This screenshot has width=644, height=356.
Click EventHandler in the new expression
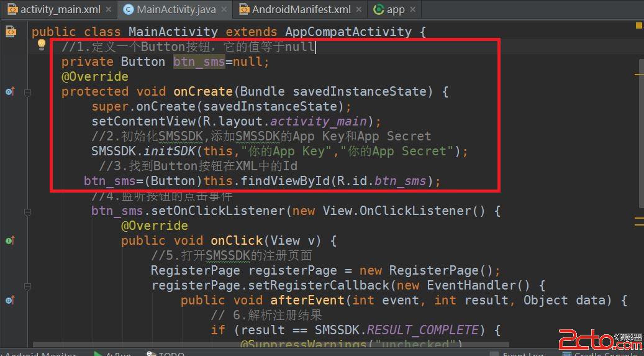tap(471, 285)
